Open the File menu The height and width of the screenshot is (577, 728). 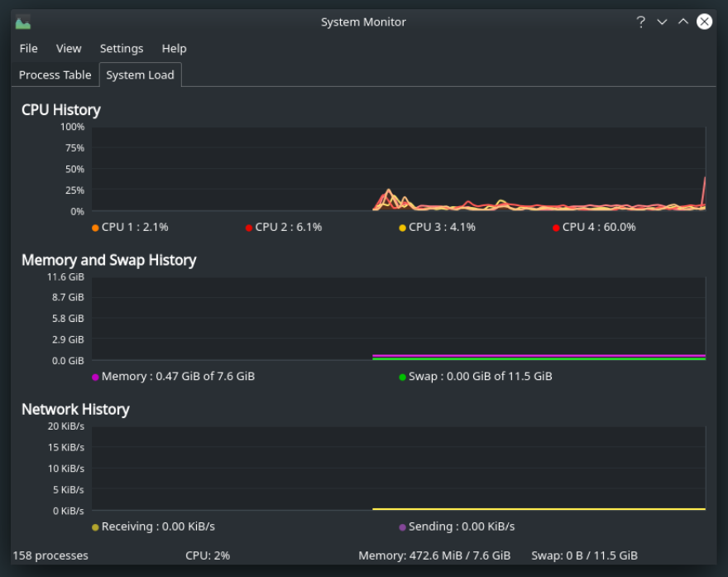[29, 48]
